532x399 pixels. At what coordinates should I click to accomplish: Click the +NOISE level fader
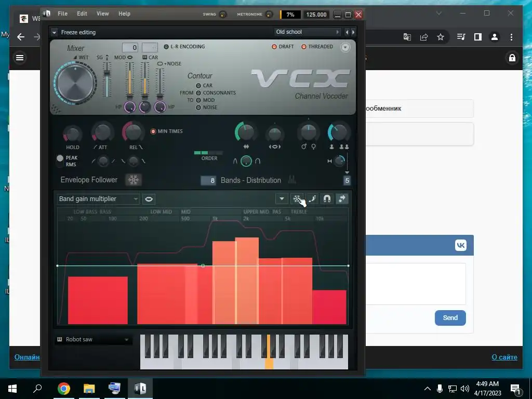160,84
